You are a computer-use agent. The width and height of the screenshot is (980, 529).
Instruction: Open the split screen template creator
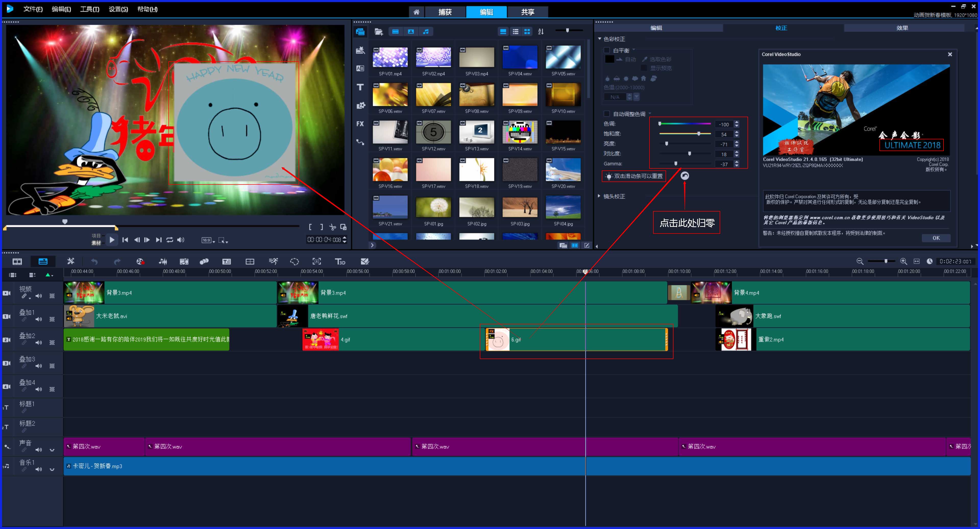point(250,261)
